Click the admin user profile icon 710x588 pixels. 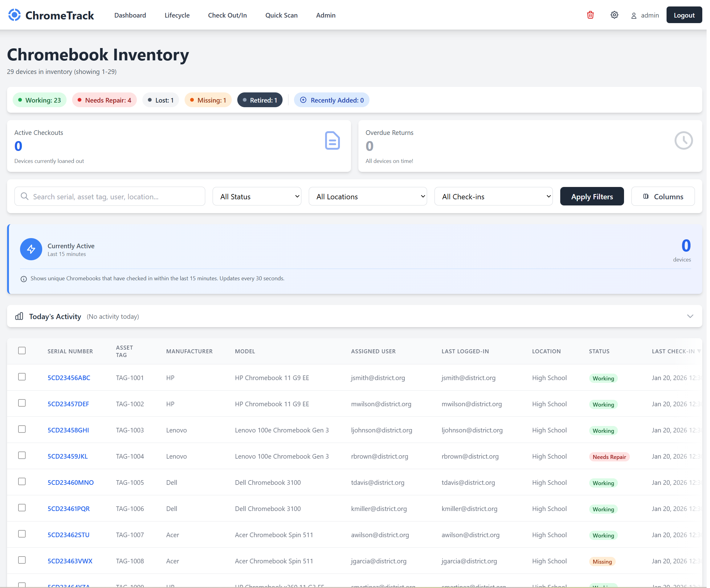coord(634,15)
